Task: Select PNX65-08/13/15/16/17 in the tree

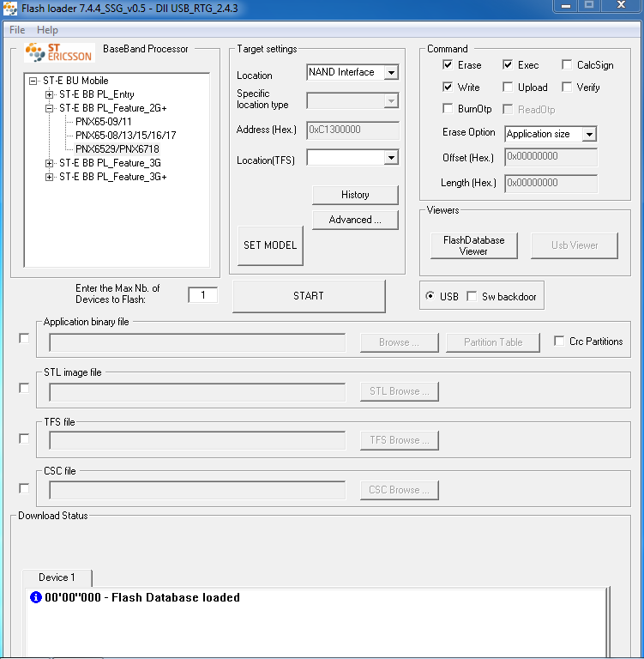Action: coord(125,136)
